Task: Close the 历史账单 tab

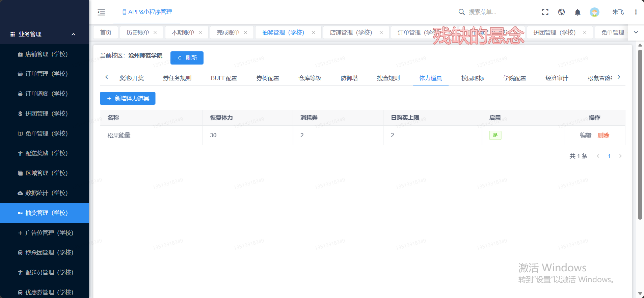Action: pyautogui.click(x=155, y=32)
